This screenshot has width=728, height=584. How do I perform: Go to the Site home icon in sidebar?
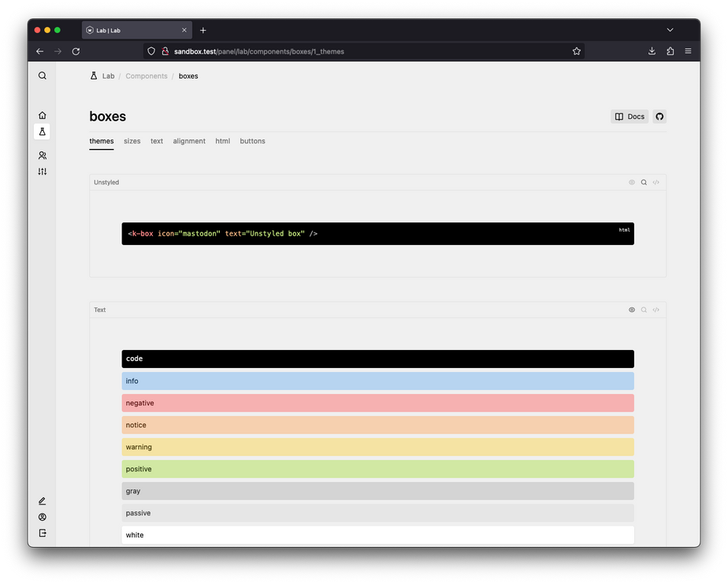pos(43,115)
